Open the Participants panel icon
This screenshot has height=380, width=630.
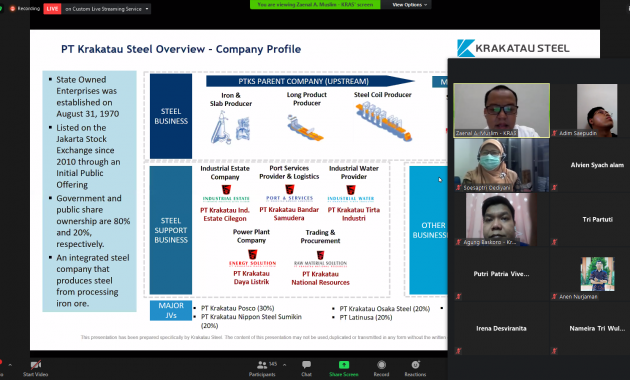[x=262, y=365]
